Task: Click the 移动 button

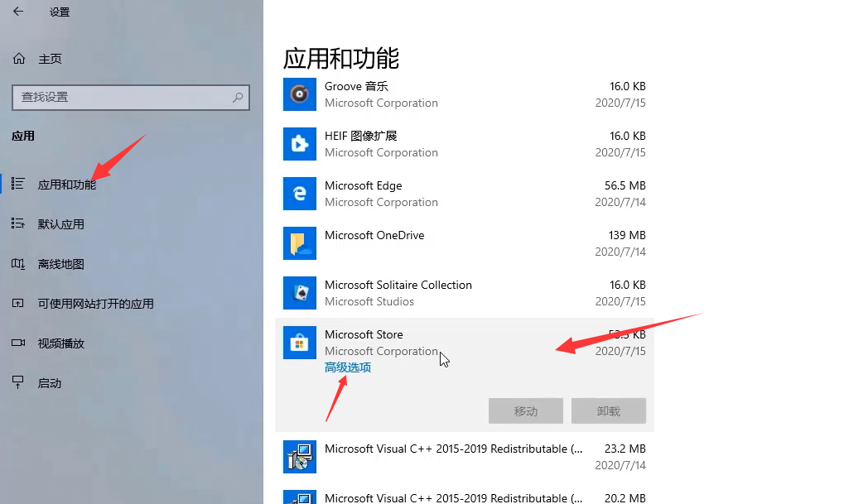Action: pyautogui.click(x=525, y=410)
